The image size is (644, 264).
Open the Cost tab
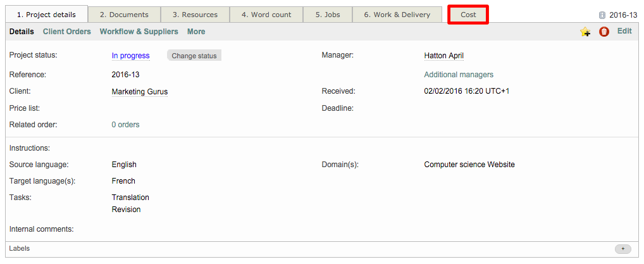tap(468, 15)
